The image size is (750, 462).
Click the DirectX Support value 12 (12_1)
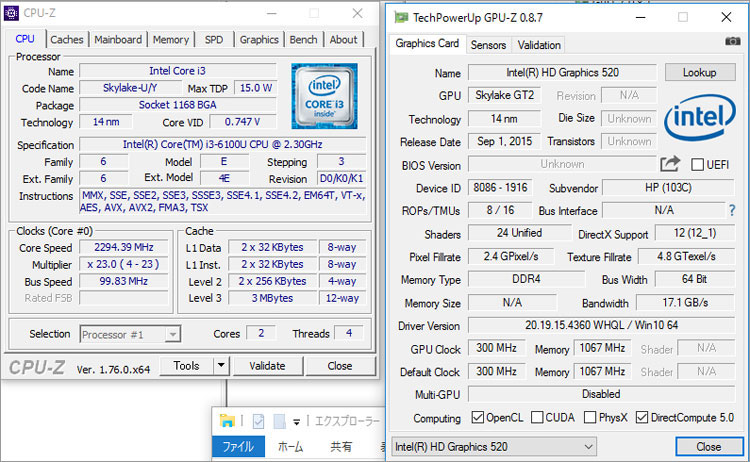pos(695,233)
